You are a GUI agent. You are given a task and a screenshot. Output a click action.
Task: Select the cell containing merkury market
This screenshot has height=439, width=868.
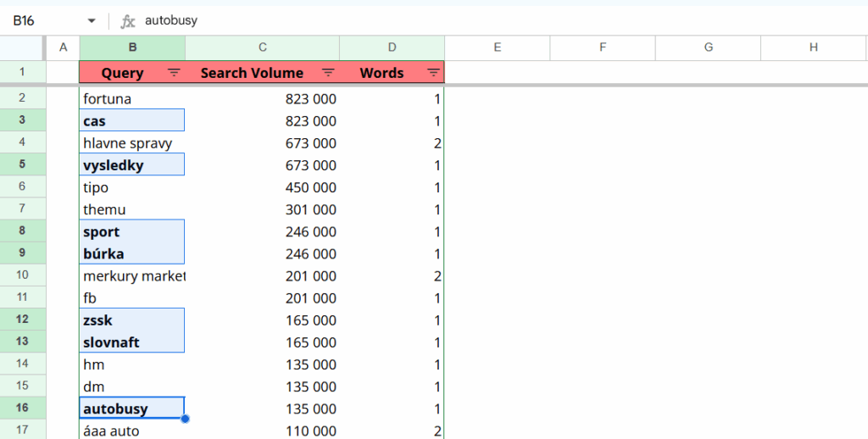coord(132,275)
